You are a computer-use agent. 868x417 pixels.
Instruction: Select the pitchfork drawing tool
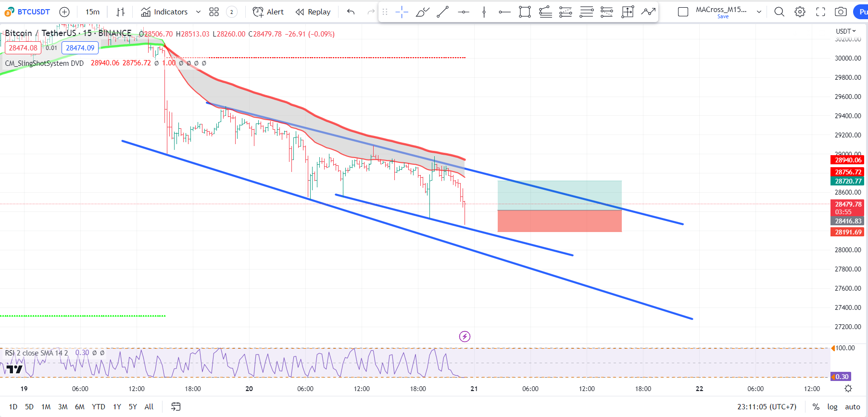pyautogui.click(x=545, y=12)
